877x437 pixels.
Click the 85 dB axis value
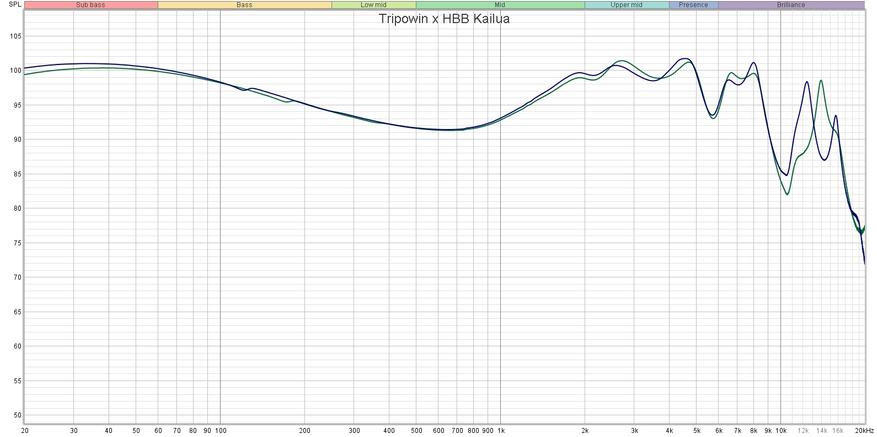(x=17, y=174)
